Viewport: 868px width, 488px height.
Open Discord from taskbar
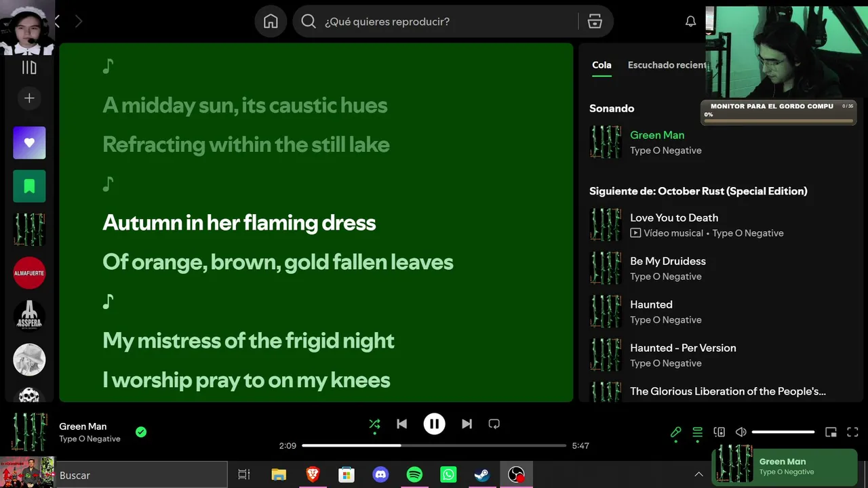click(380, 475)
